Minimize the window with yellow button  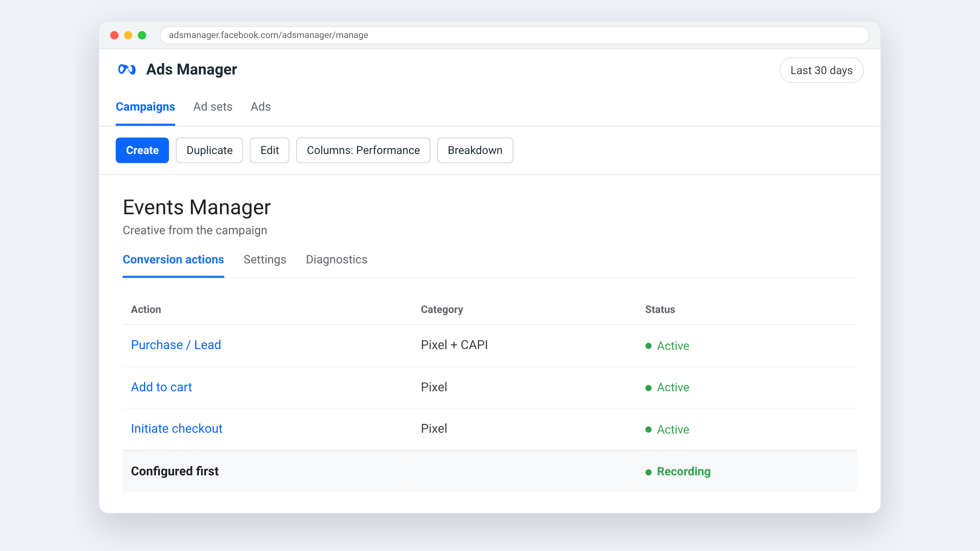point(128,35)
